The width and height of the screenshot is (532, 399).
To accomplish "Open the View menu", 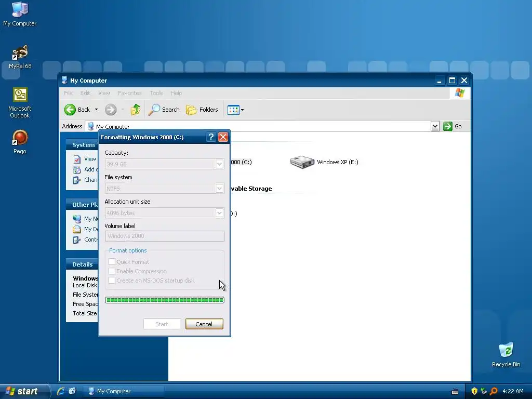I will click(x=104, y=93).
